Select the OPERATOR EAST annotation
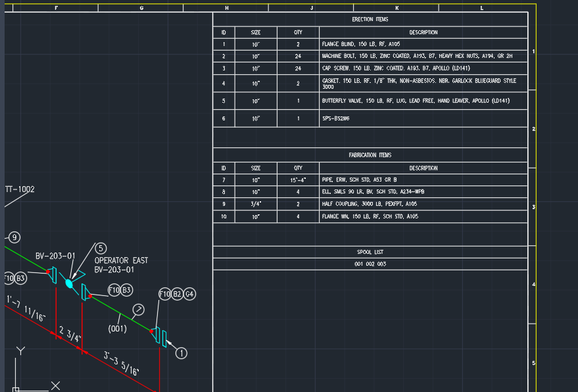578x392 pixels. pos(121,260)
